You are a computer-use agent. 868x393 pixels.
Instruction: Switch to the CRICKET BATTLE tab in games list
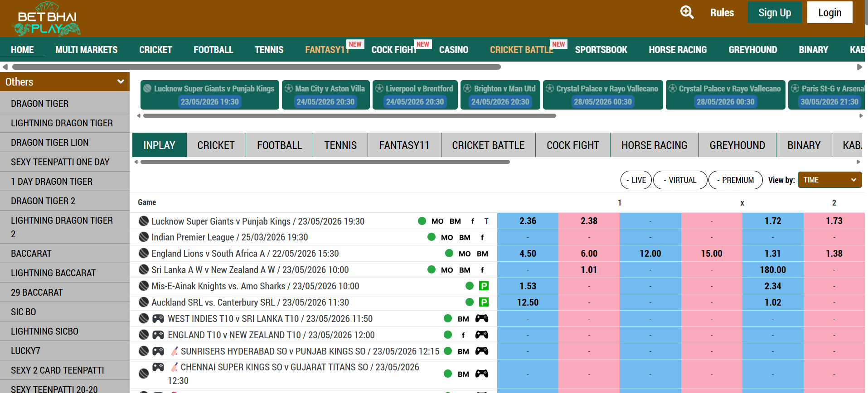(488, 145)
